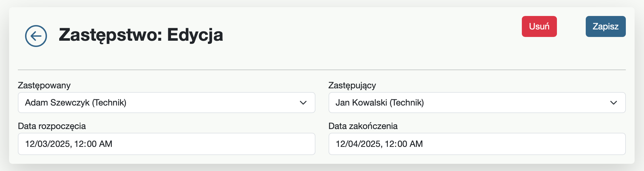Click the Zastępujący field label
Viewport: 644px width, 171px height.
pyautogui.click(x=352, y=85)
